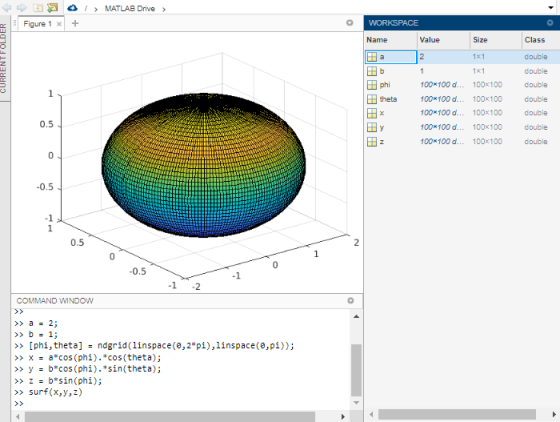This screenshot has width=560, height=422.
Task: Click Command Window vertical scrollbar thumb
Action: (x=356, y=370)
